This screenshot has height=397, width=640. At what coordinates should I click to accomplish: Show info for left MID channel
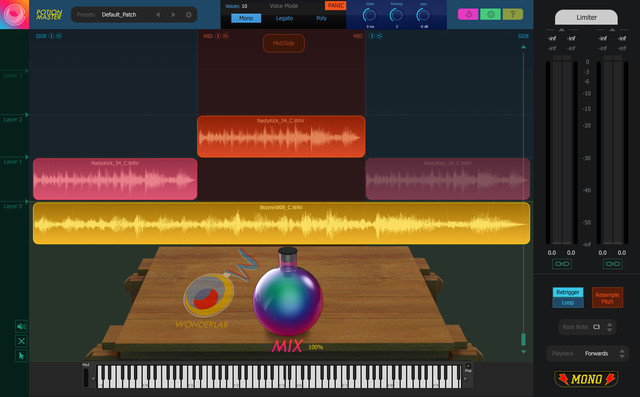(x=218, y=36)
